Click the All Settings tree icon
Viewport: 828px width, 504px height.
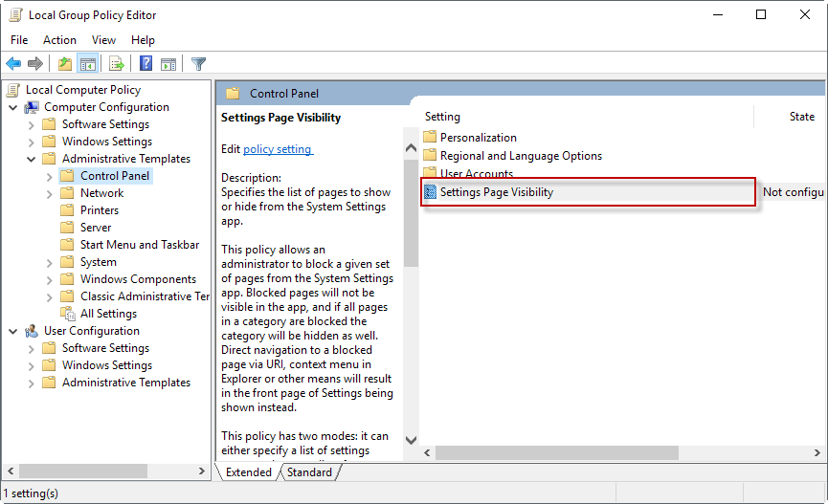pos(68,314)
